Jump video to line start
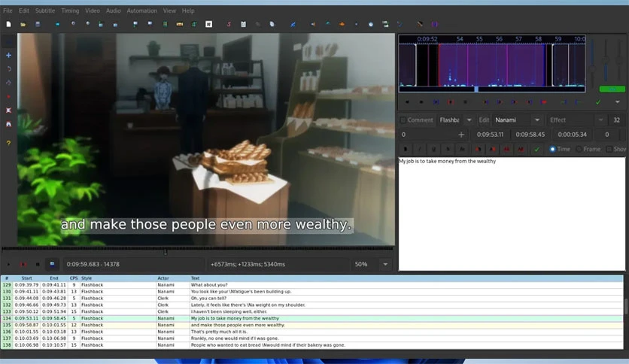Viewport: 629px width, 364px height. [101, 24]
